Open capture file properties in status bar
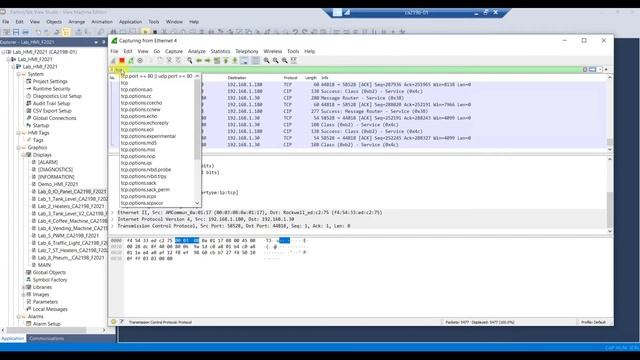The image size is (640, 360). [x=121, y=322]
